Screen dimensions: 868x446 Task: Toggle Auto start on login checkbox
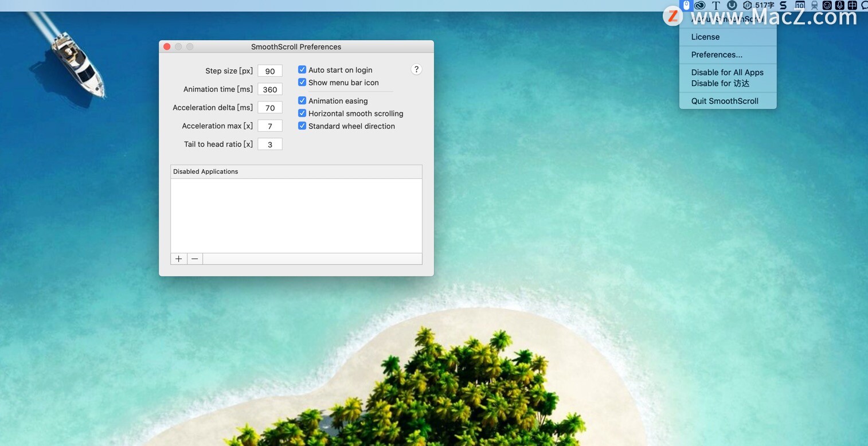pyautogui.click(x=302, y=69)
